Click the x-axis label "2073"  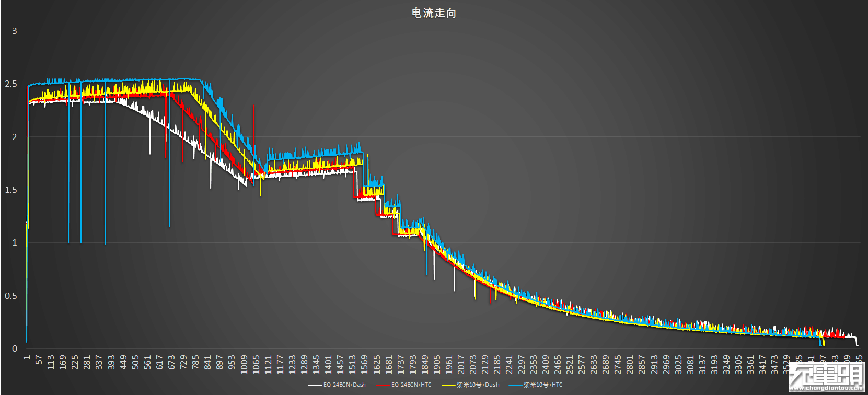(x=473, y=364)
